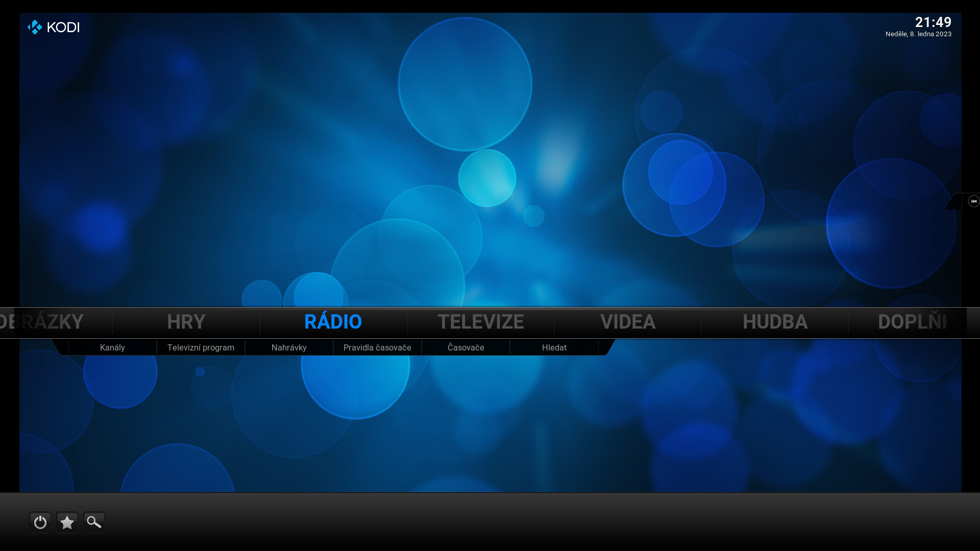Image resolution: width=980 pixels, height=551 pixels.
Task: Click the power shutdown menu icon
Action: 40,522
